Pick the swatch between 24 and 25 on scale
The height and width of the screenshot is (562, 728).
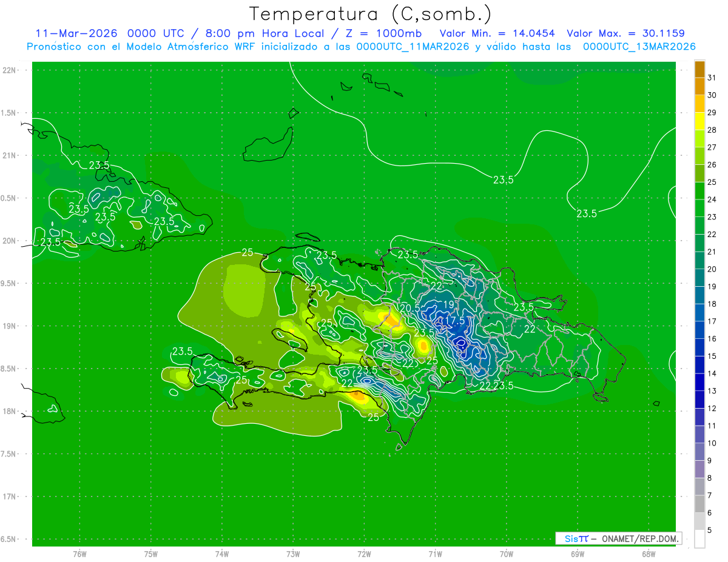(x=699, y=191)
